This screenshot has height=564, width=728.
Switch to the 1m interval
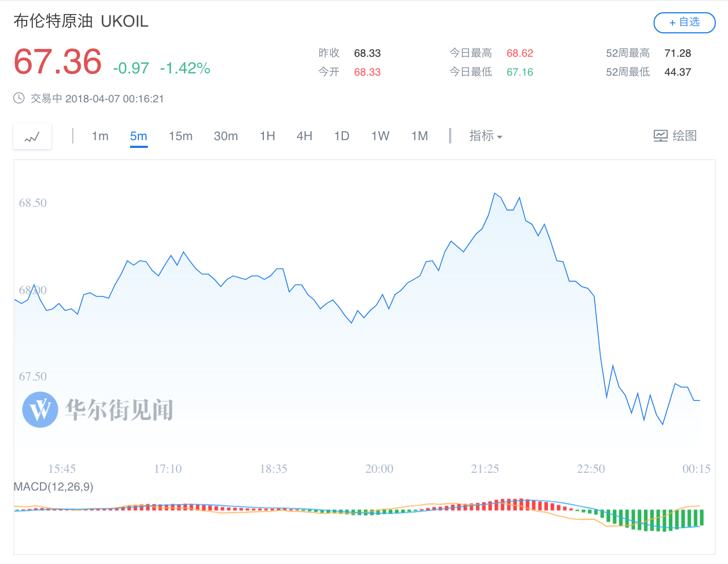[x=100, y=136]
